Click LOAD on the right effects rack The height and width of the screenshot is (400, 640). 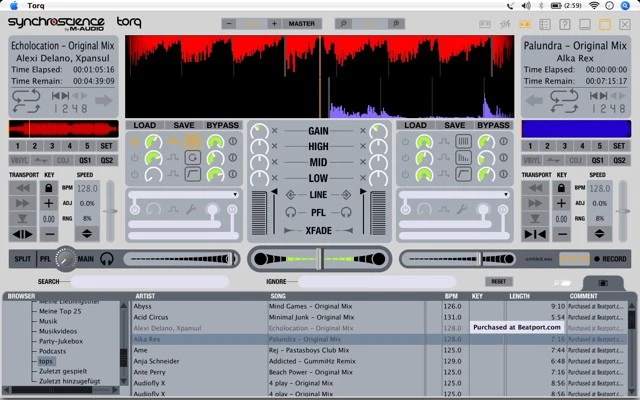pyautogui.click(x=416, y=125)
